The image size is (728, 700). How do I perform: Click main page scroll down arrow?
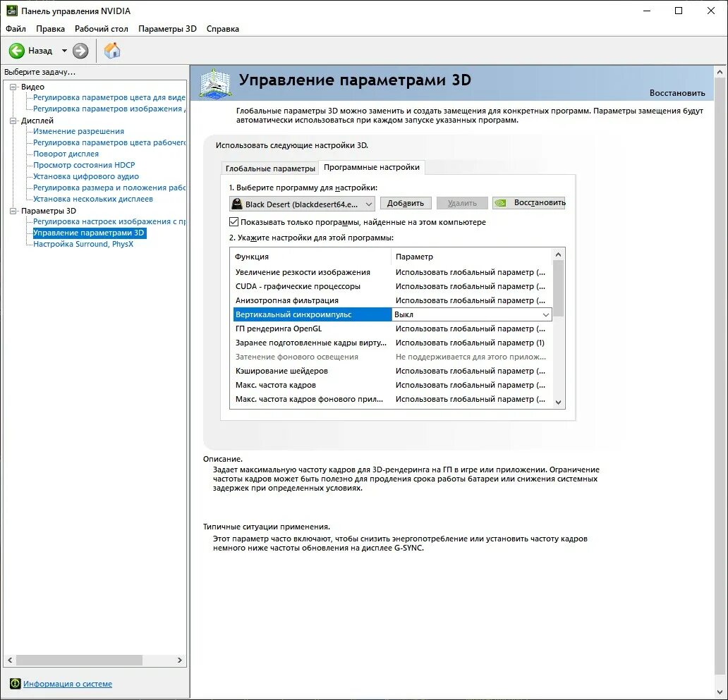720,693
